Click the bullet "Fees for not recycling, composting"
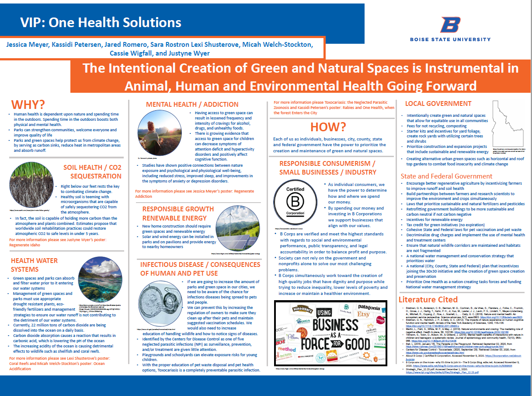 (437, 126)
